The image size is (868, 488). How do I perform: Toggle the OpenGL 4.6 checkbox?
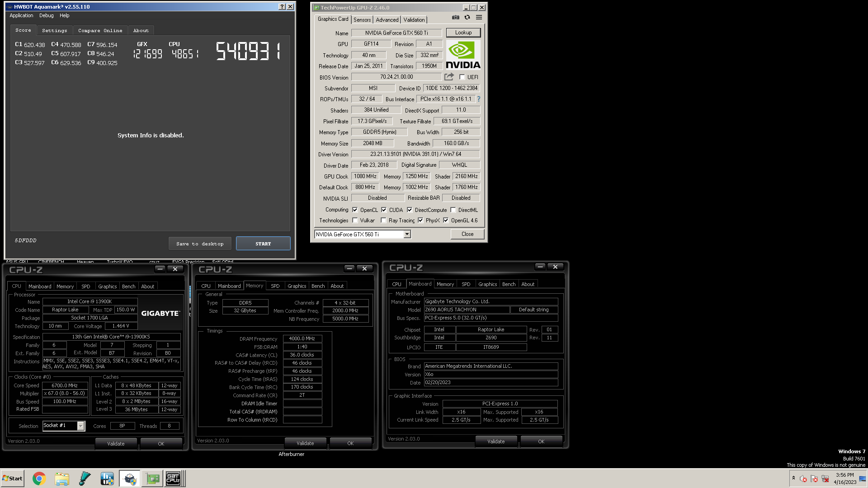tap(446, 221)
